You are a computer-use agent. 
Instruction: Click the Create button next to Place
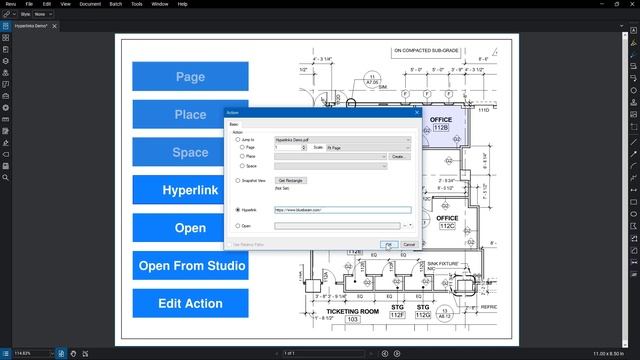pyautogui.click(x=400, y=156)
